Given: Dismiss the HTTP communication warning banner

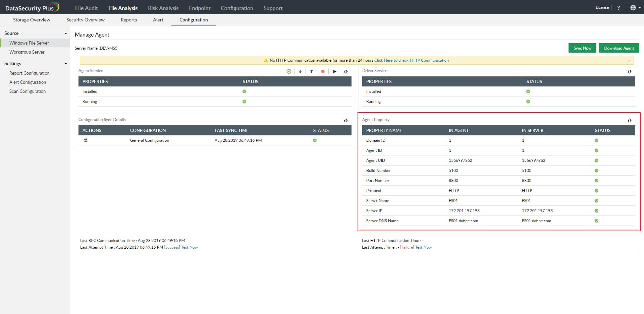Looking at the screenshot, I should tap(629, 61).
